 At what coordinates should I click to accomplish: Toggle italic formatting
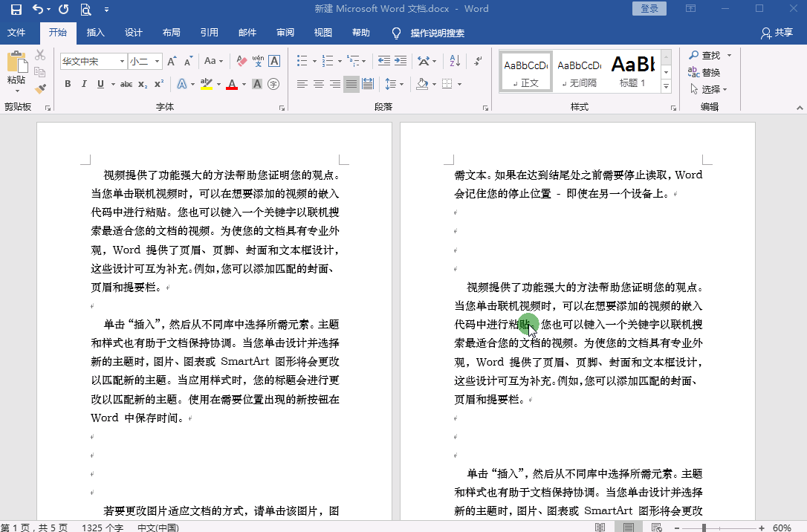pyautogui.click(x=84, y=84)
